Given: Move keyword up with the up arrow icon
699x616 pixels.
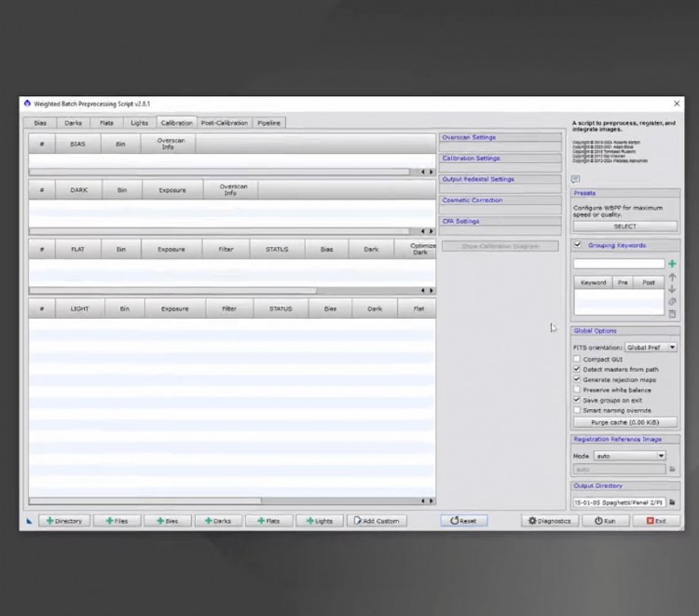Looking at the screenshot, I should coord(672,277).
